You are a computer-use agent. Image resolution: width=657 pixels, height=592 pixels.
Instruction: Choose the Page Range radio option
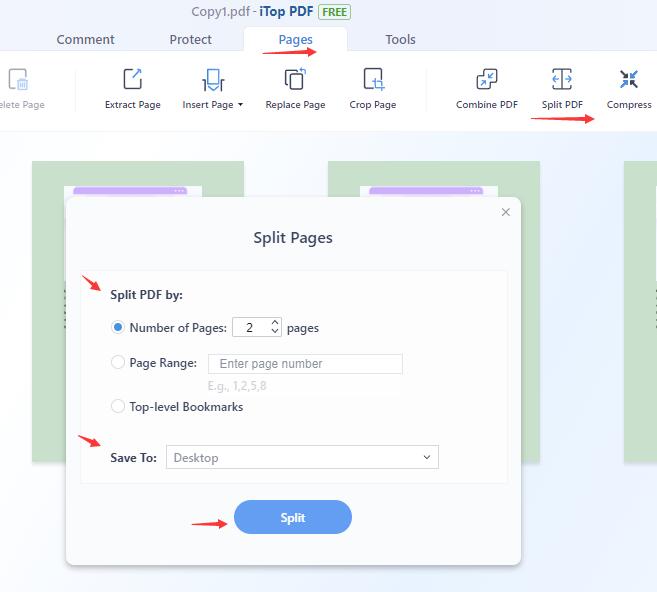[118, 363]
